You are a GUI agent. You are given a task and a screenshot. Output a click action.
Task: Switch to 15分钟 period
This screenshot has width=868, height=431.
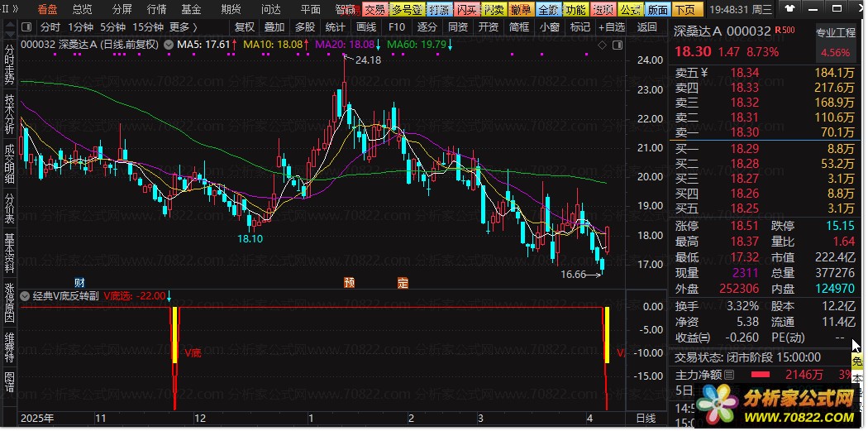148,27
